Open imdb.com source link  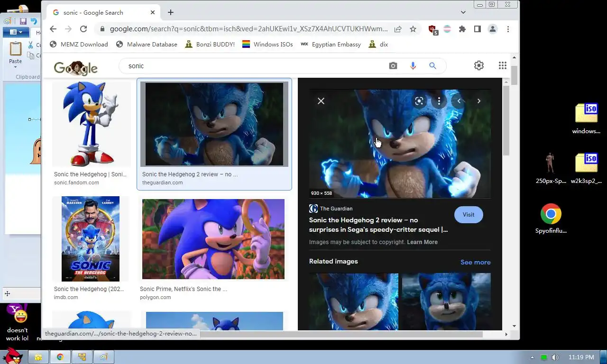(66, 298)
